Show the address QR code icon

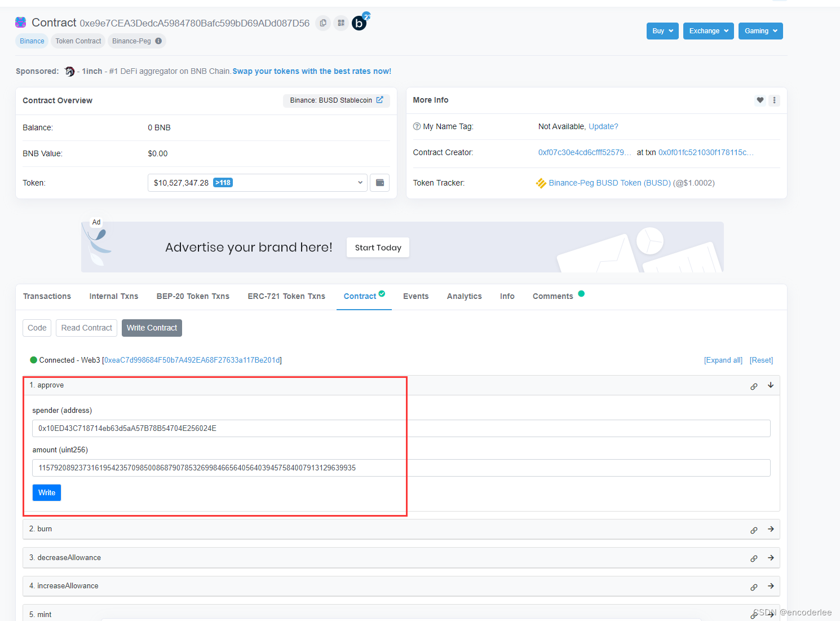(x=341, y=23)
